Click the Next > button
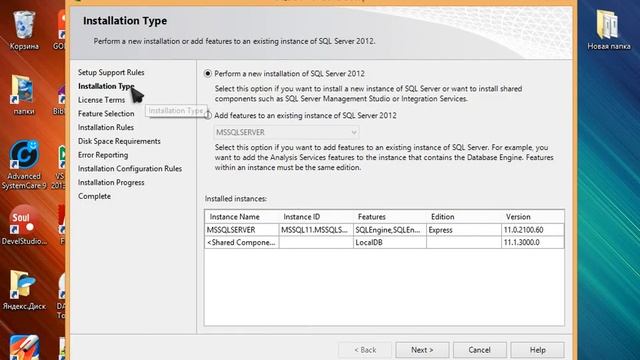Image resolution: width=640 pixels, height=360 pixels. tap(422, 350)
